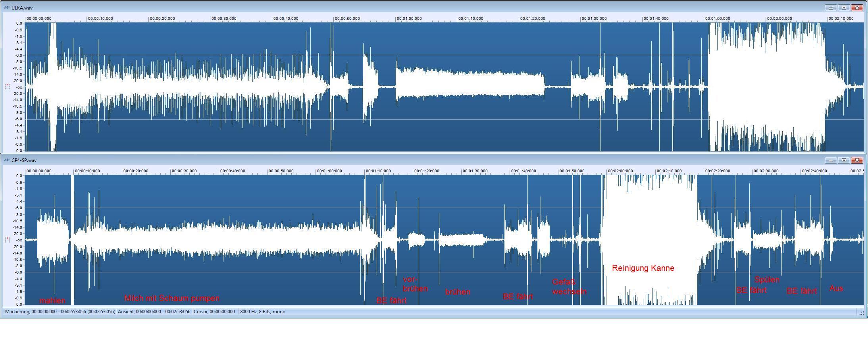The width and height of the screenshot is (868, 347).
Task: Click the Ansicht range in status bar
Action: point(154,312)
